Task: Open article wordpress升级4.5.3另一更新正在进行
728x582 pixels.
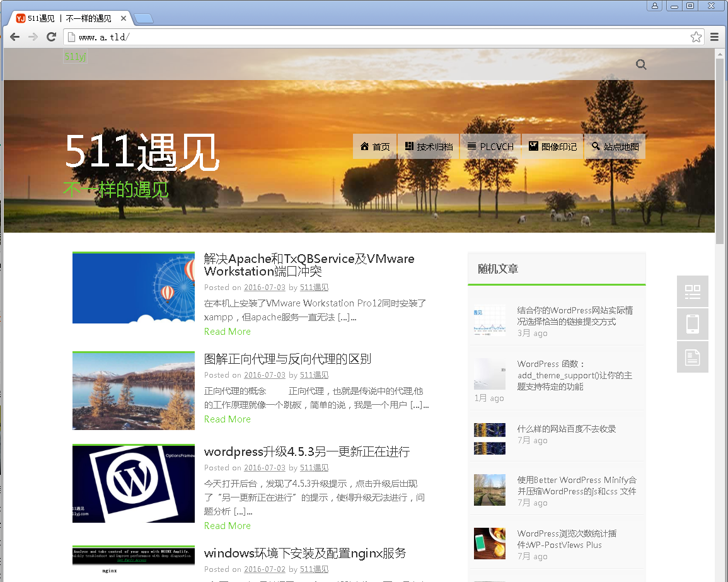Action: click(307, 451)
